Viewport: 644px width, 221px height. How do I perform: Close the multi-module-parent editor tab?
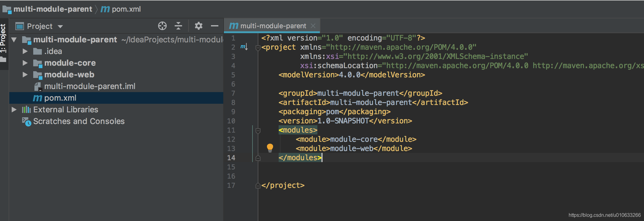pyautogui.click(x=313, y=26)
